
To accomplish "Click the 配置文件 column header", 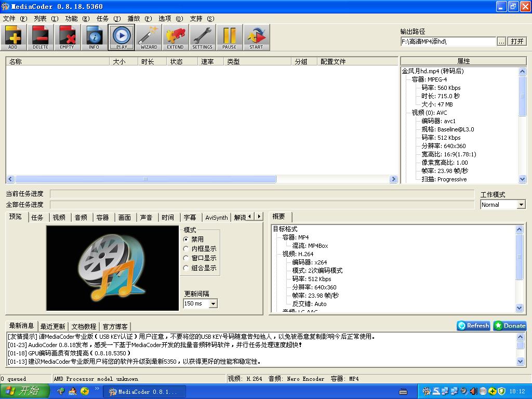I will (x=357, y=61).
